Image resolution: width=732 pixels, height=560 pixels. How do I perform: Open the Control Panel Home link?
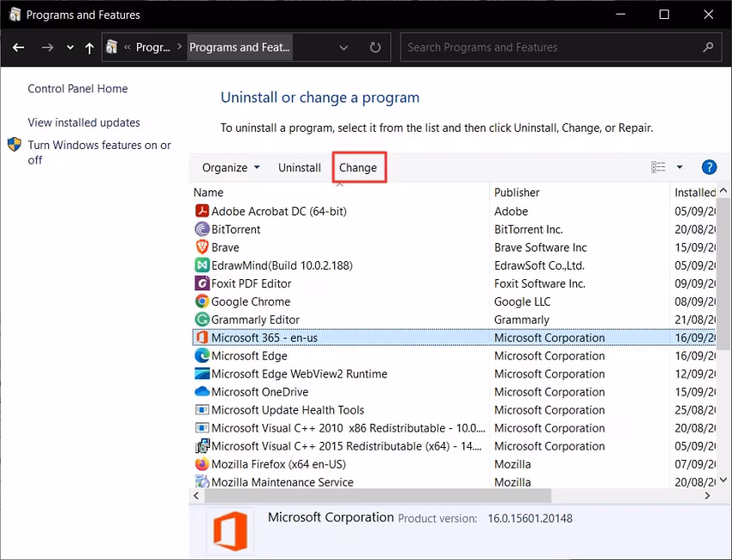click(78, 89)
